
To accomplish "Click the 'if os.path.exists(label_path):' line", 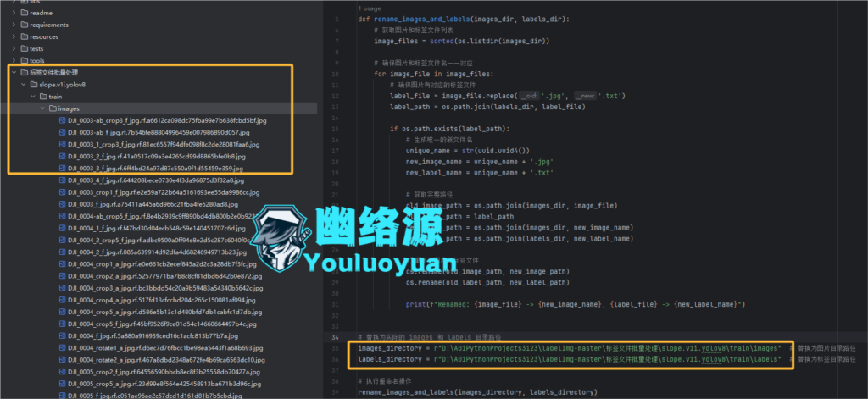I will pos(449,129).
